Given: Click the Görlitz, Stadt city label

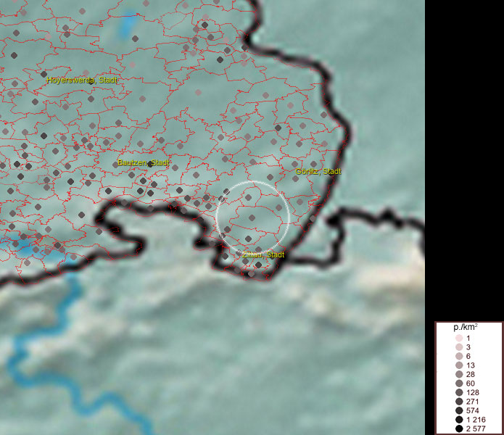Looking at the screenshot, I should point(318,171).
